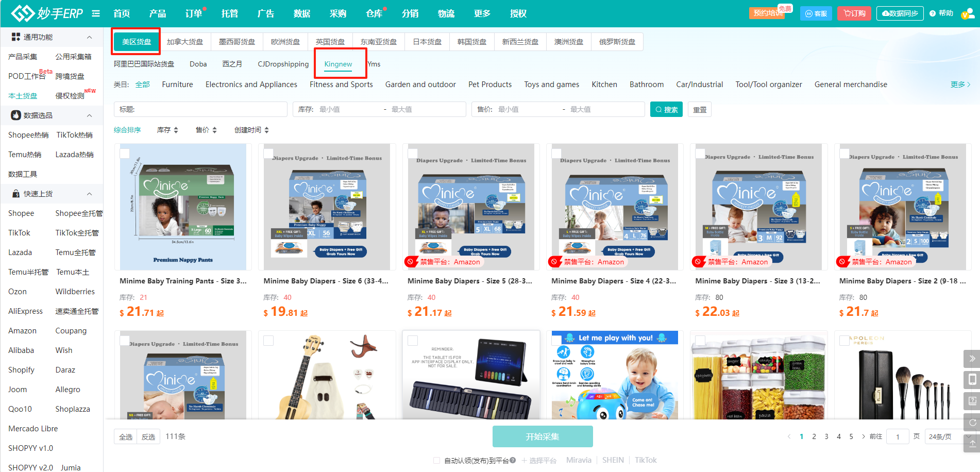The width and height of the screenshot is (980, 472).
Task: Click the 订购 shopping cart button
Action: coord(854,13)
